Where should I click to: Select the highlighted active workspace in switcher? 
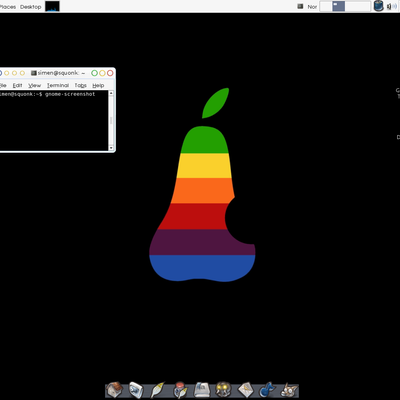tap(338, 6)
